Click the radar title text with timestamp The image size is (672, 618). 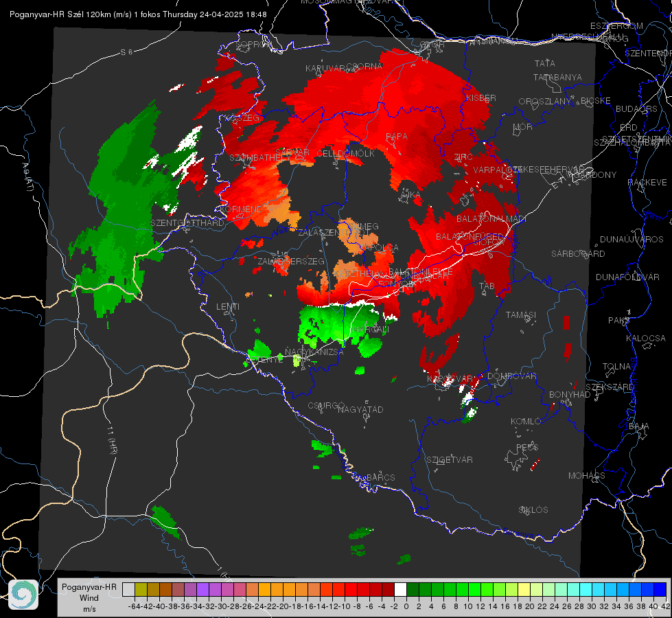(x=138, y=14)
